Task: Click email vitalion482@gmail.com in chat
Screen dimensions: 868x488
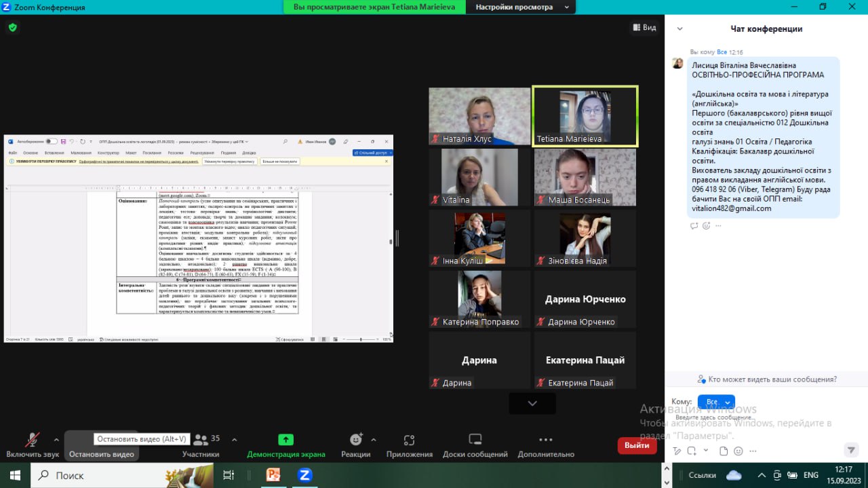Action: click(x=732, y=208)
